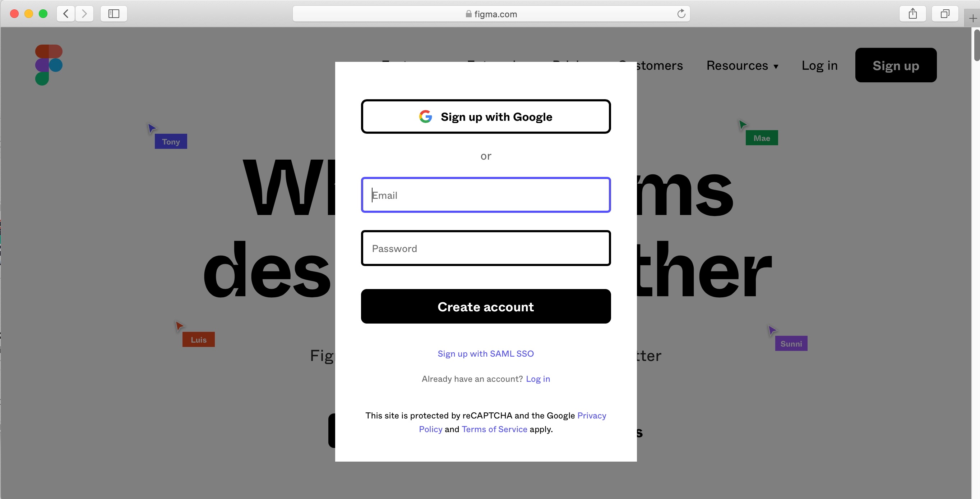Click the Luis cursor label icon

pyautogui.click(x=198, y=339)
